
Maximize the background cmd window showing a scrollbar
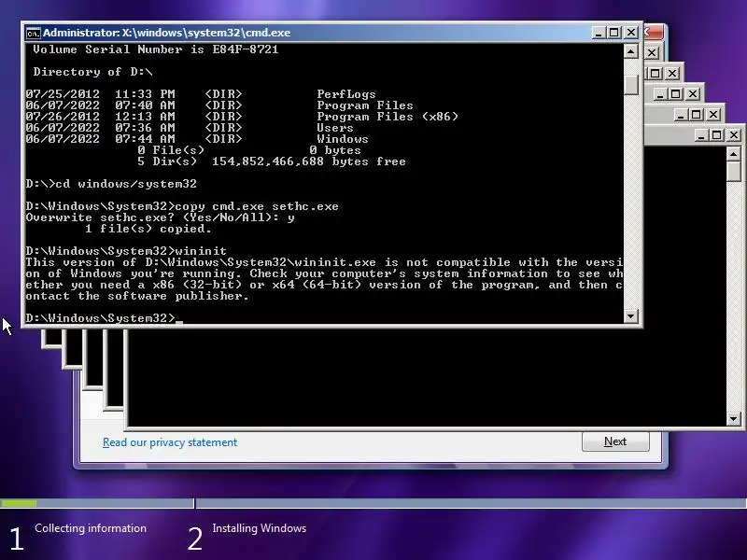tap(717, 135)
